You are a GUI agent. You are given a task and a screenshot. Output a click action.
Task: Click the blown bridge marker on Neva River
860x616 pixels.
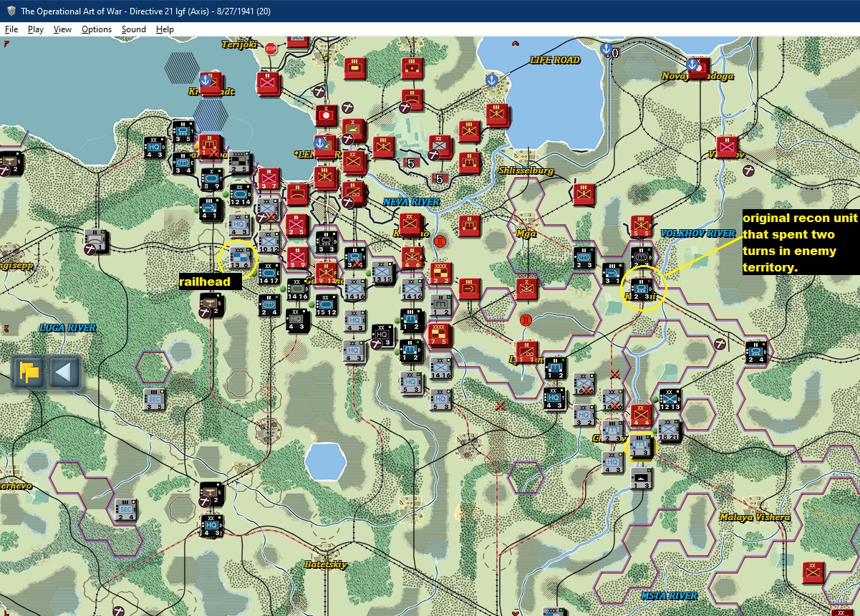[x=440, y=241]
